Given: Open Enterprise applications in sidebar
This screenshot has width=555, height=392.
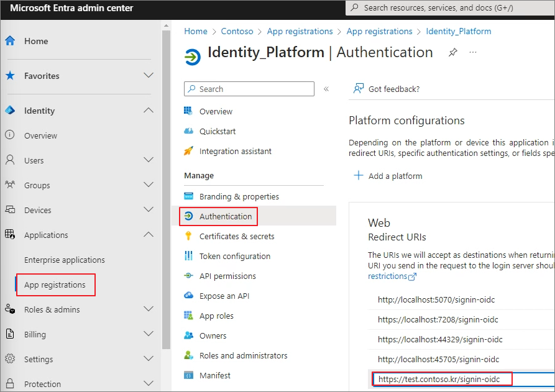Looking at the screenshot, I should click(65, 260).
